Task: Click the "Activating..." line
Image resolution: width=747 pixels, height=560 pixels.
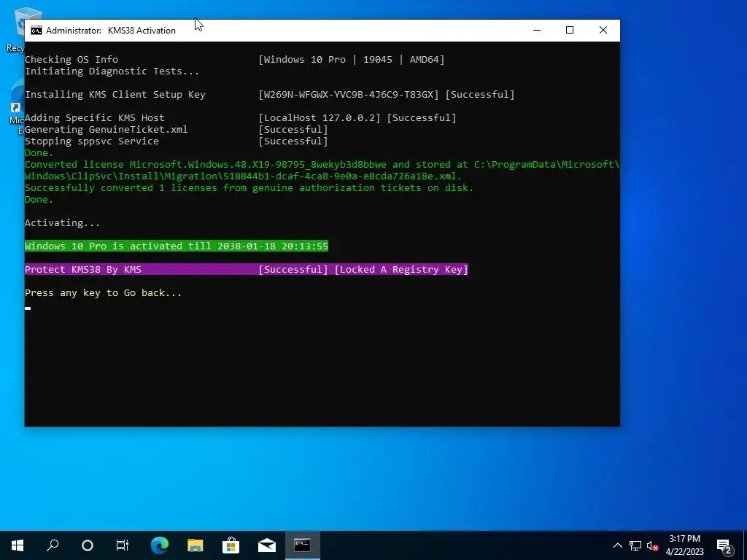Action: coord(63,223)
